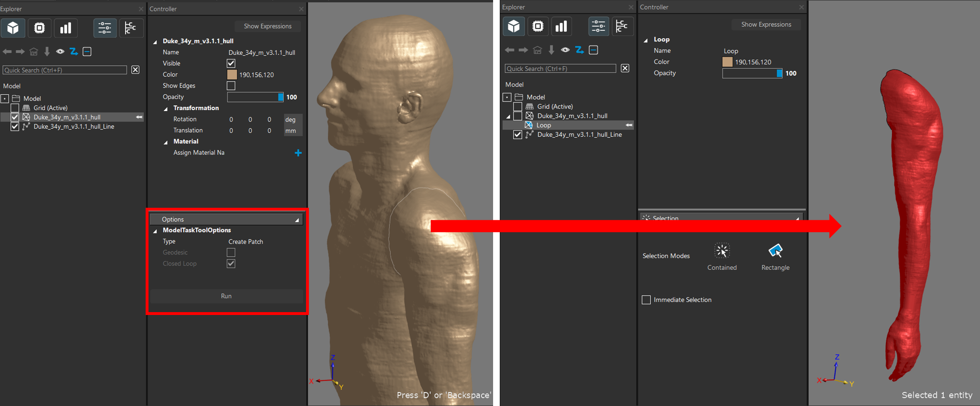
Task: Click blue Z arrow icon above Loop tree
Action: pos(579,50)
